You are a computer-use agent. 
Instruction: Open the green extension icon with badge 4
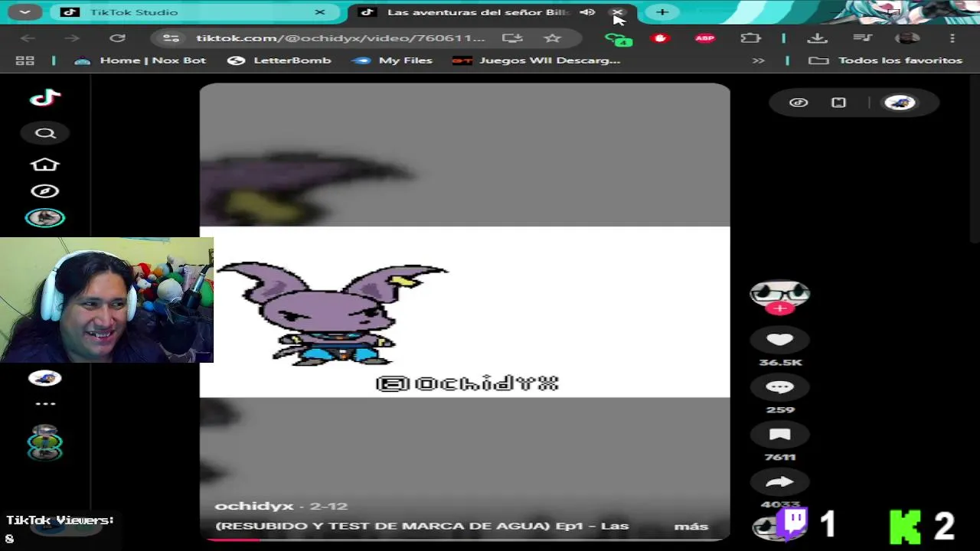tap(619, 39)
